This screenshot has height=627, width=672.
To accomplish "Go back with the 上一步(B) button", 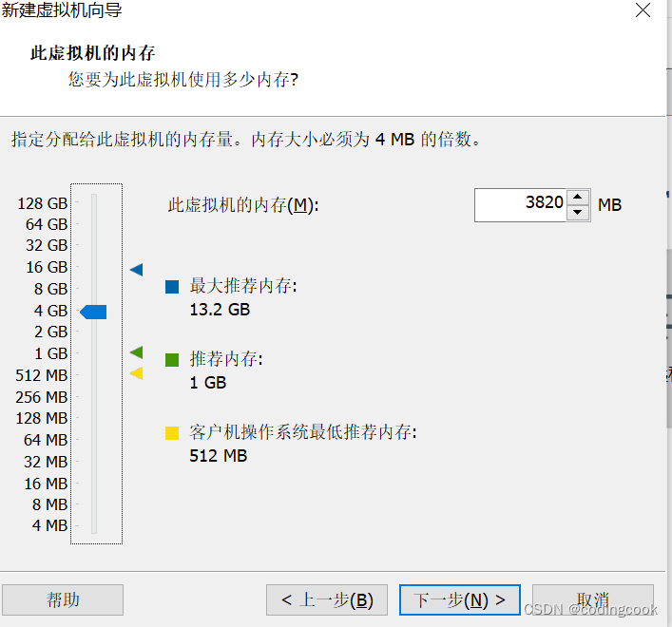I will tap(327, 599).
